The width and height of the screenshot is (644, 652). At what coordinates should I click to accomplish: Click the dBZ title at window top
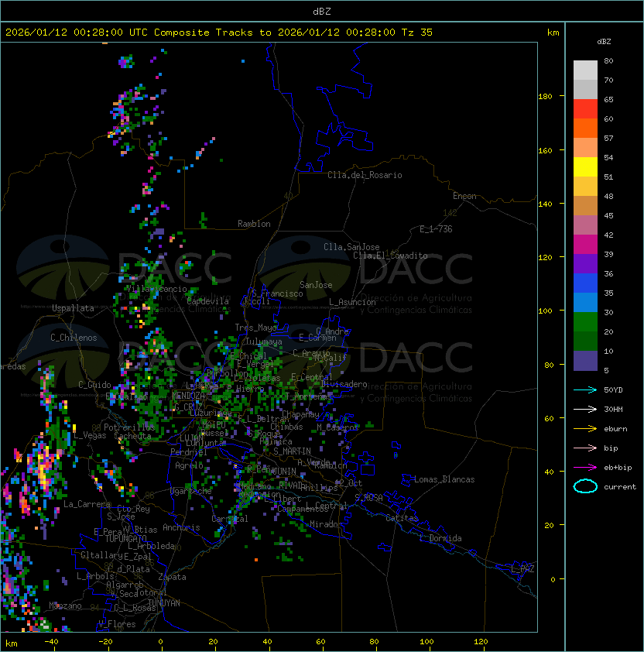click(x=322, y=11)
